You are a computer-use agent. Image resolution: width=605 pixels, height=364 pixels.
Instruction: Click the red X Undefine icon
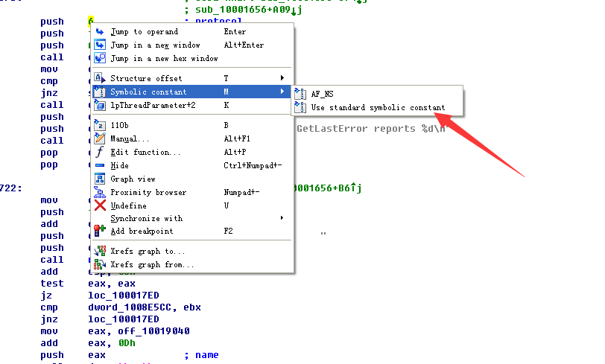100,205
